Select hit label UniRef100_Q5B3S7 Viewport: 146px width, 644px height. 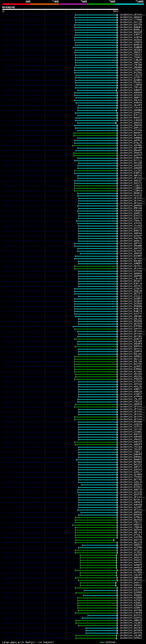131,53
